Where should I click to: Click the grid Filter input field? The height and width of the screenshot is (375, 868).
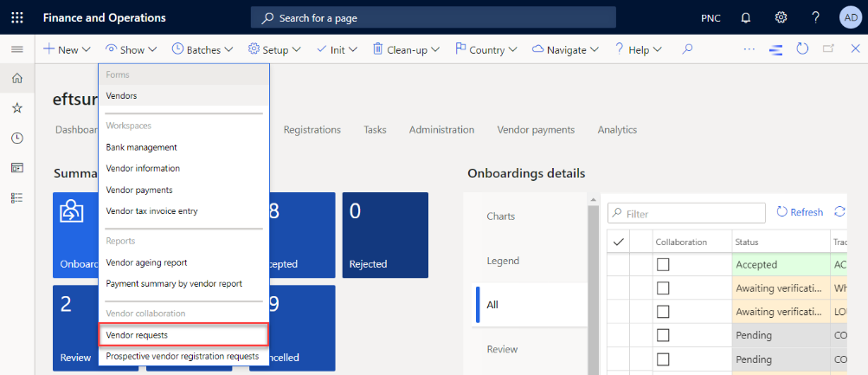(x=686, y=213)
